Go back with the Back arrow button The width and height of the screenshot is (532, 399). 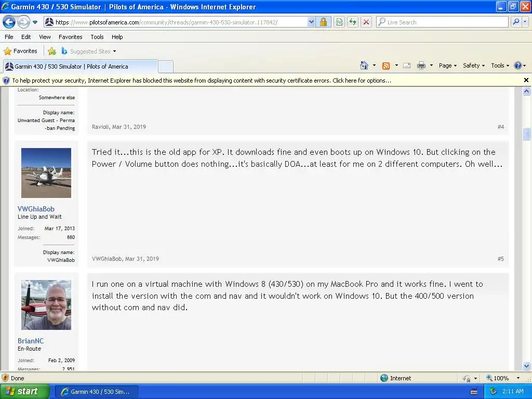coord(9,22)
